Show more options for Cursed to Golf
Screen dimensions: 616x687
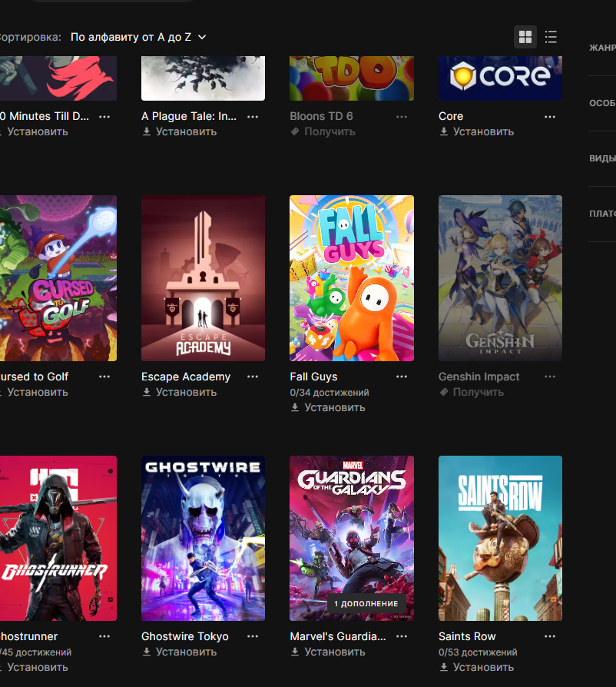(104, 377)
